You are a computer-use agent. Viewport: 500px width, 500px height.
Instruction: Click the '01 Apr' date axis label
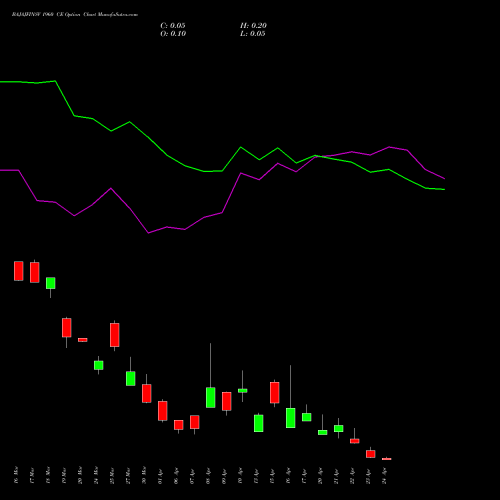pyautogui.click(x=160, y=475)
